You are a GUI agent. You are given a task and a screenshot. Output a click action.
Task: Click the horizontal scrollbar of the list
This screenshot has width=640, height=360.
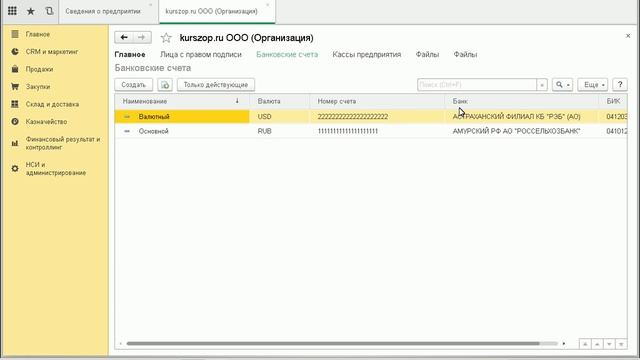point(333,344)
